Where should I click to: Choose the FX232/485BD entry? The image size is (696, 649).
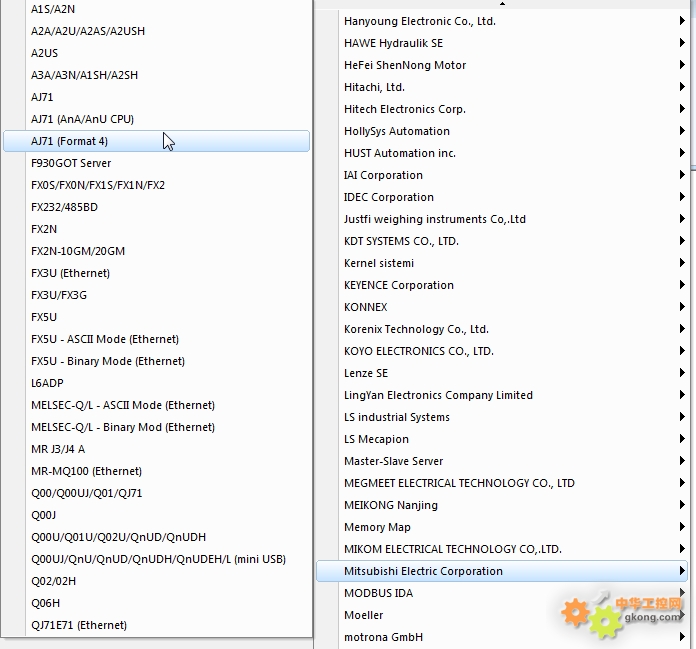(156, 207)
